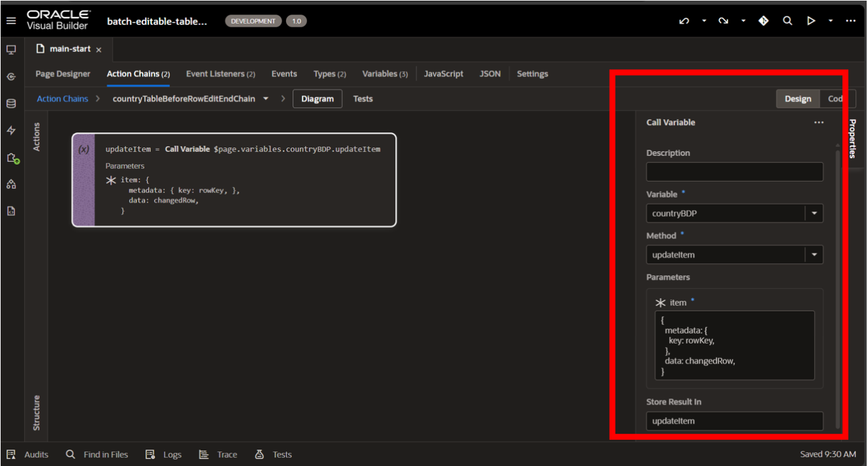The width and height of the screenshot is (868, 466).
Task: Open the JavaScript tab
Action: pos(443,74)
